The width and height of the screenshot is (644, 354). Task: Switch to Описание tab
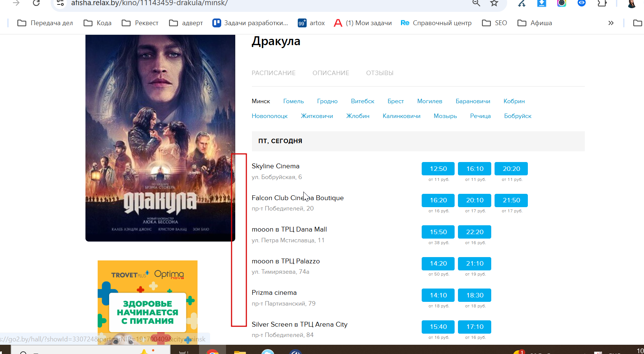(331, 73)
